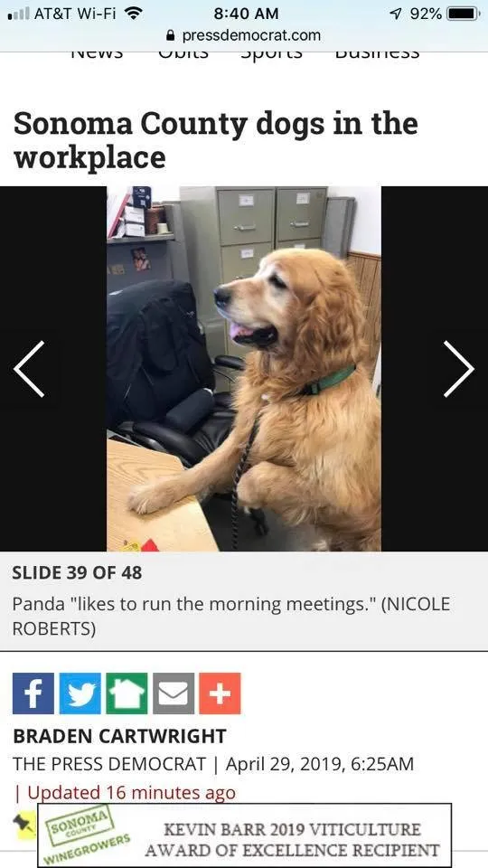This screenshot has width=488, height=868.
Task: Open the Business section tab
Action: coord(378,53)
